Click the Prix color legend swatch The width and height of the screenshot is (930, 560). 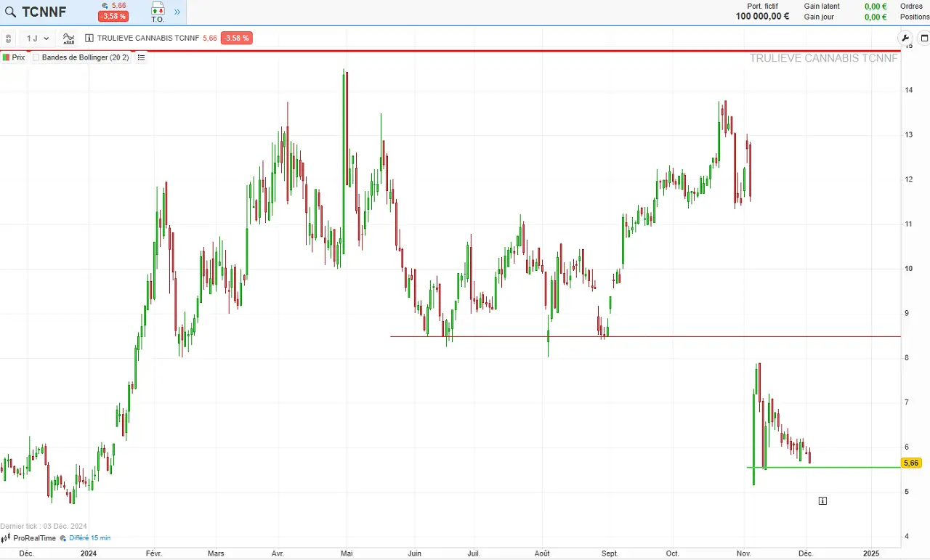(7, 57)
